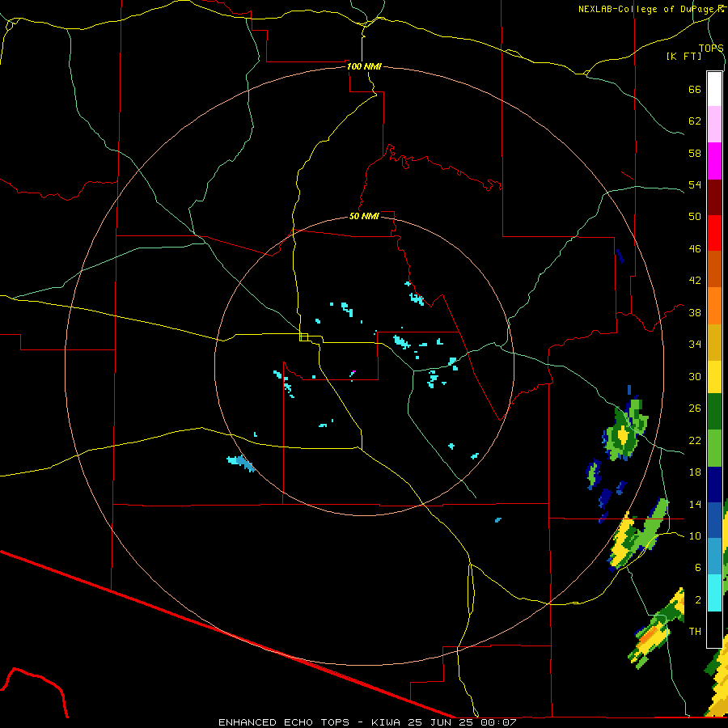The image size is (728, 728).
Task: Click the 50 NMI range ring label
Action: coord(364,216)
